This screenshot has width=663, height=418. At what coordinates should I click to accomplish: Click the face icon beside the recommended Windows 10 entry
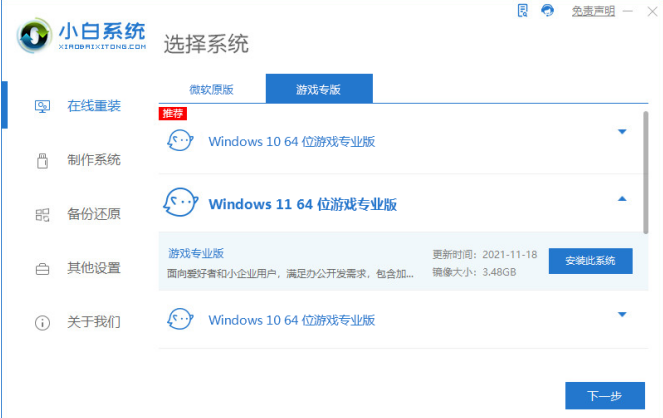click(x=180, y=141)
